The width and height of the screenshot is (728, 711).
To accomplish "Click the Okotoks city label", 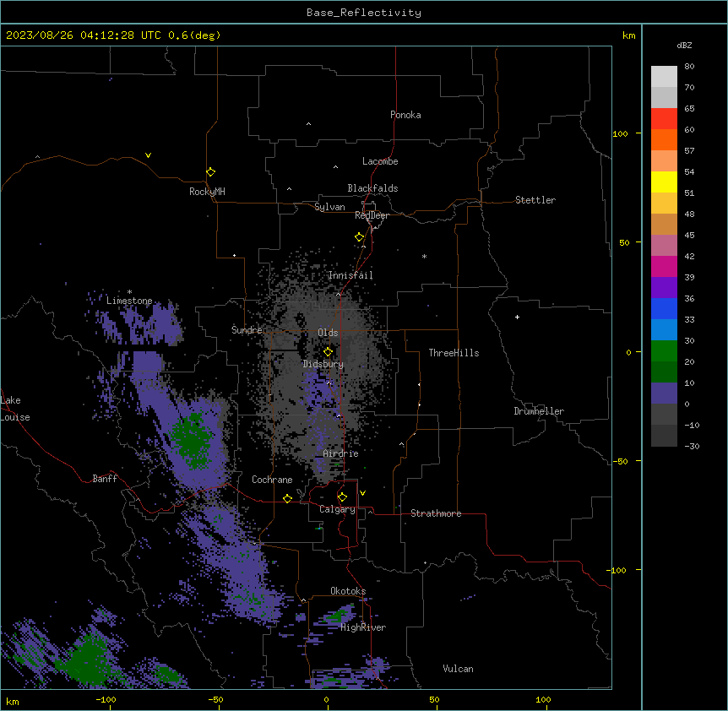I will point(348,591).
